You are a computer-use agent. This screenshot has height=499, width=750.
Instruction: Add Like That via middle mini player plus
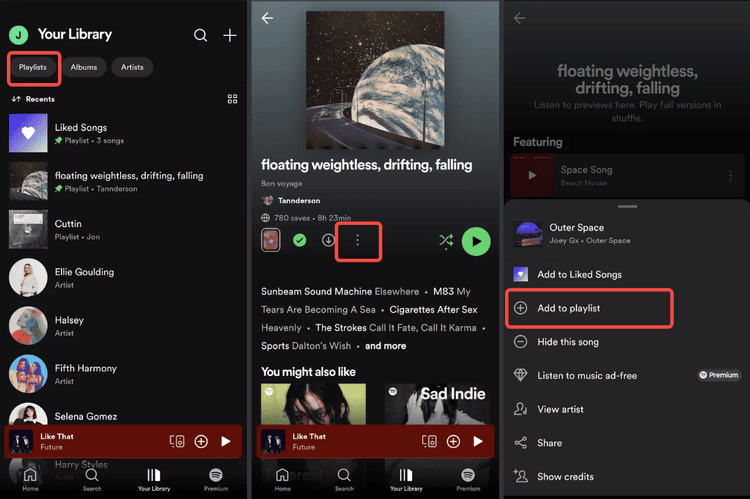point(453,441)
